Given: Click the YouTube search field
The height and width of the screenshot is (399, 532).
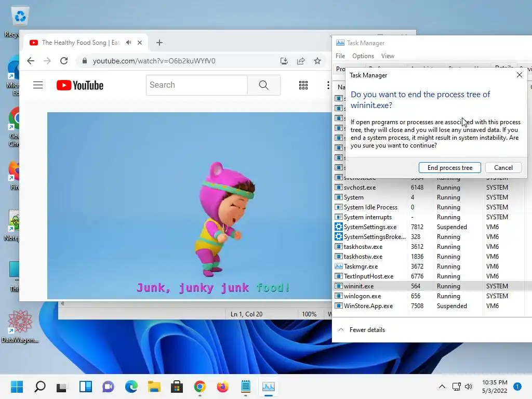Looking at the screenshot, I should (196, 85).
